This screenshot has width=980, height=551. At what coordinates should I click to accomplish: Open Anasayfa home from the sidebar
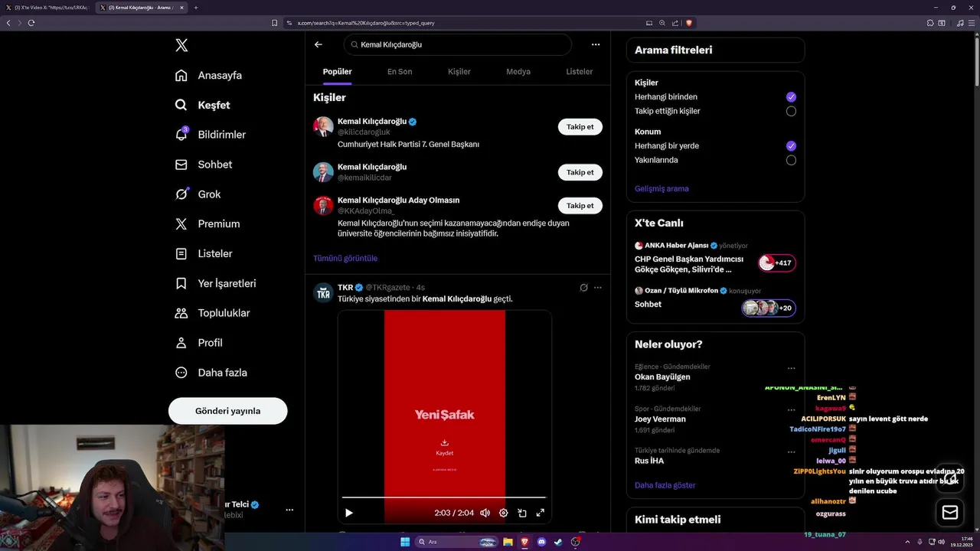pos(208,75)
